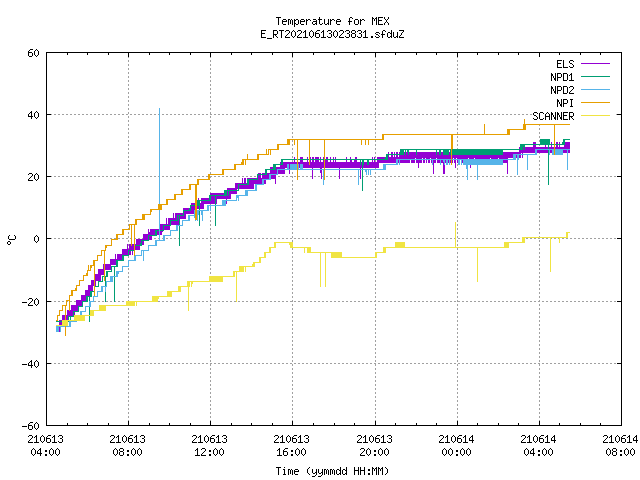Screen dimensions: 640x480
Task: Click the x-axis label 210613 08:00
Action: (x=127, y=446)
